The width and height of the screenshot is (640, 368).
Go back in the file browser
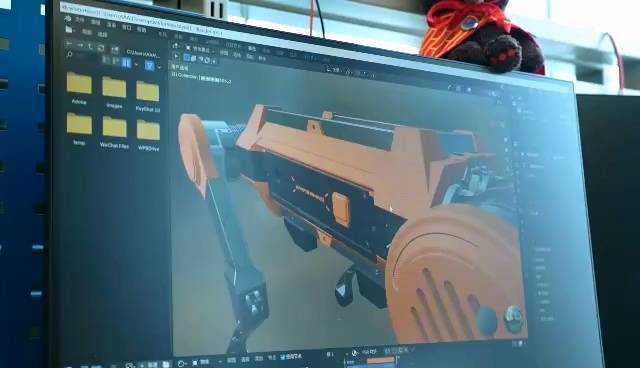(69, 43)
